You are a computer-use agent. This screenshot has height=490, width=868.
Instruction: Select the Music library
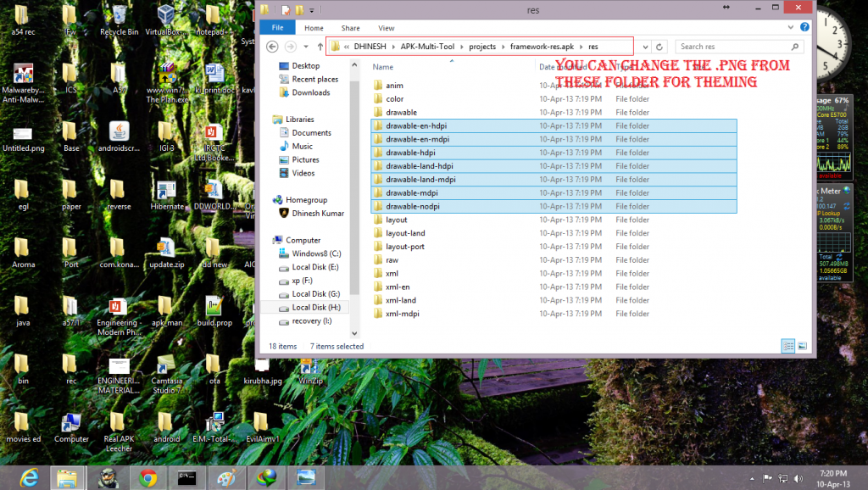tap(296, 146)
